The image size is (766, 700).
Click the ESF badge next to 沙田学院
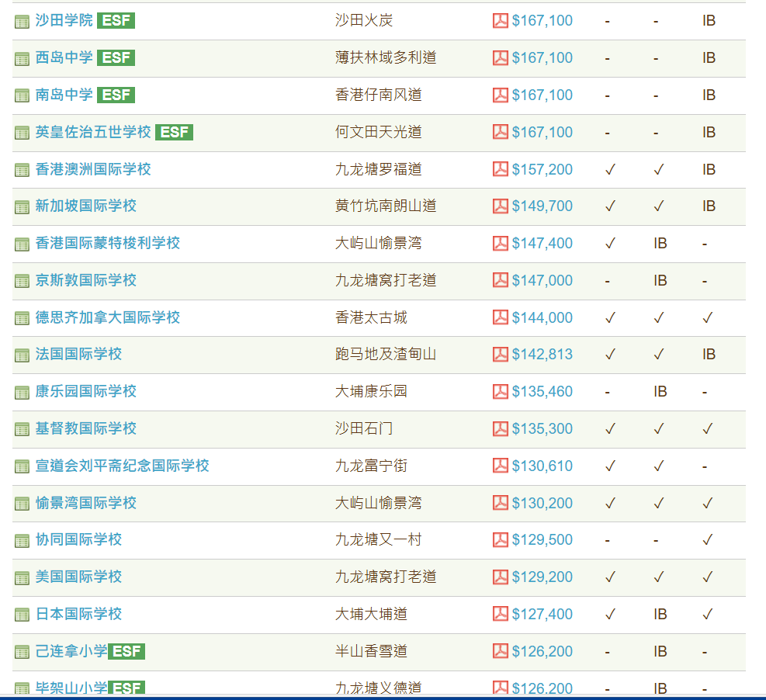pyautogui.click(x=116, y=20)
